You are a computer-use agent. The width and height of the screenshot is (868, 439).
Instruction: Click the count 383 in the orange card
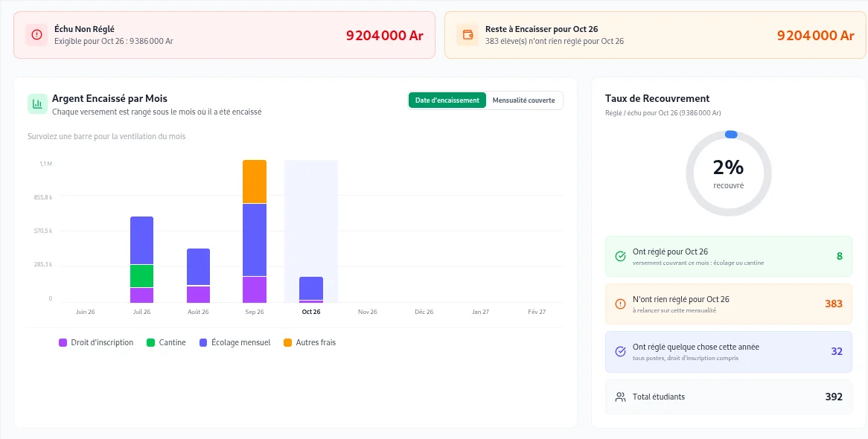coord(834,304)
